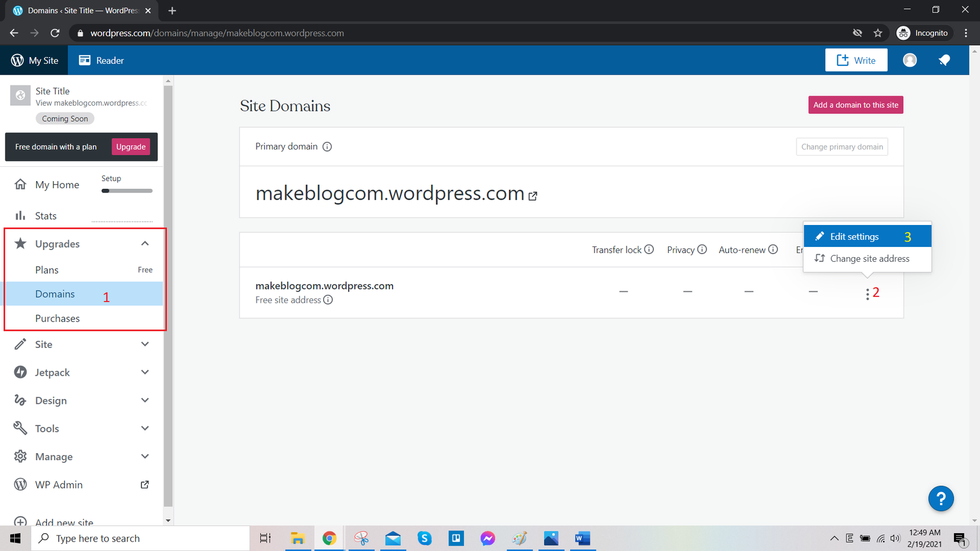This screenshot has height=551, width=980.
Task: Click the Jetpack sidebar icon
Action: click(20, 372)
